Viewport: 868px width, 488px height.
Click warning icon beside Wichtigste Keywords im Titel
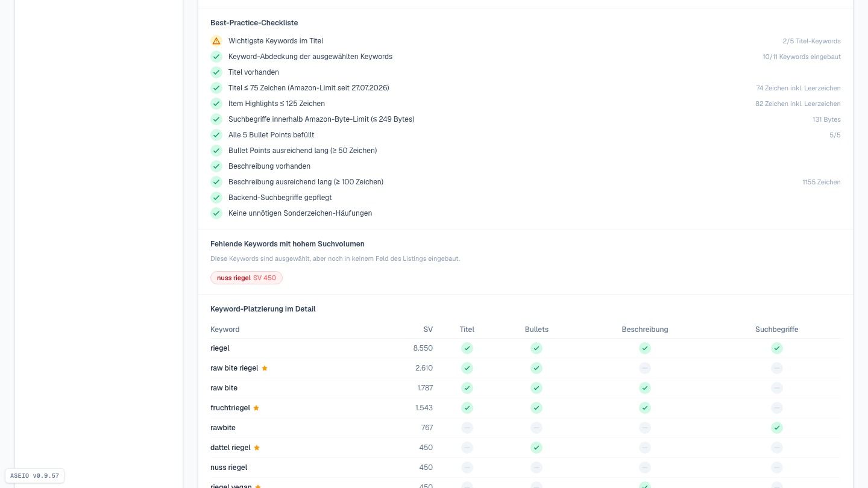point(216,41)
